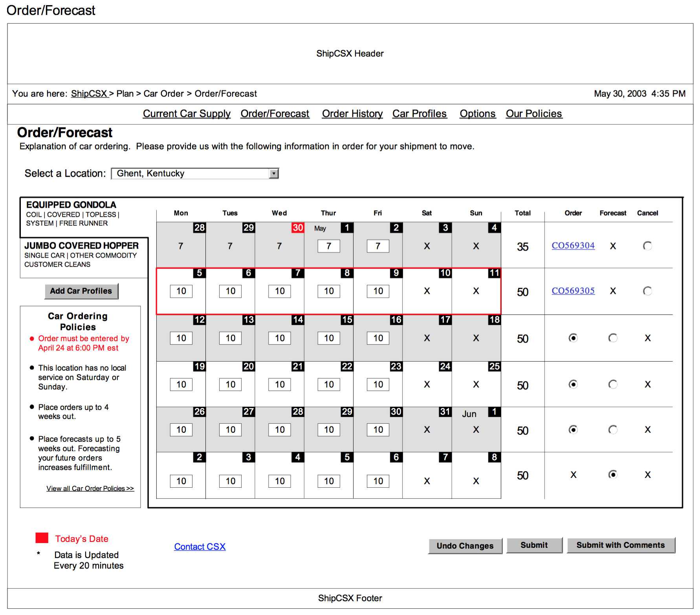Click the Friday May 23 quantity field

click(378, 384)
